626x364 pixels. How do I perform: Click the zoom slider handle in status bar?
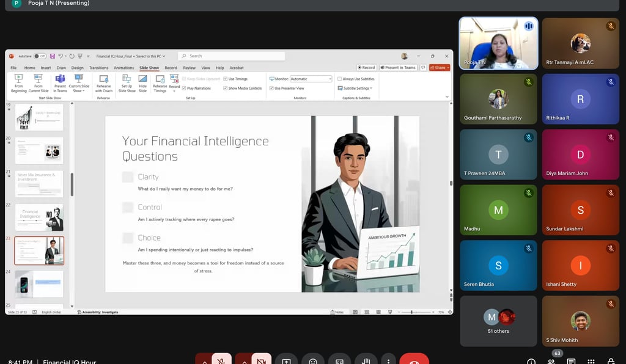point(411,312)
